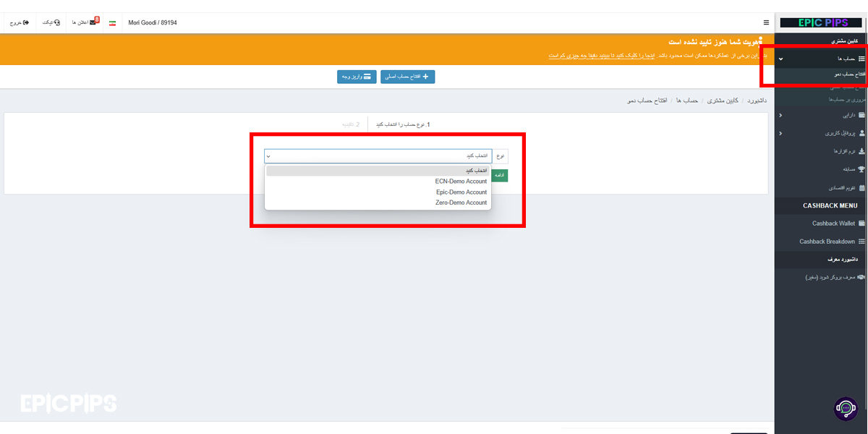Click the Iran flag language icon
The width and height of the screenshot is (868, 434).
point(113,23)
